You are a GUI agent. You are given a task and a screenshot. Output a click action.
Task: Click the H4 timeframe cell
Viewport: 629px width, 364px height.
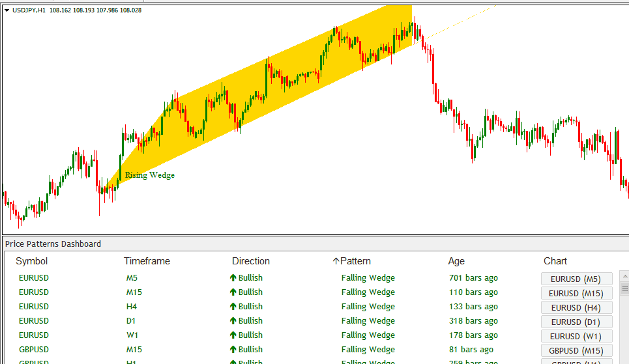click(132, 307)
